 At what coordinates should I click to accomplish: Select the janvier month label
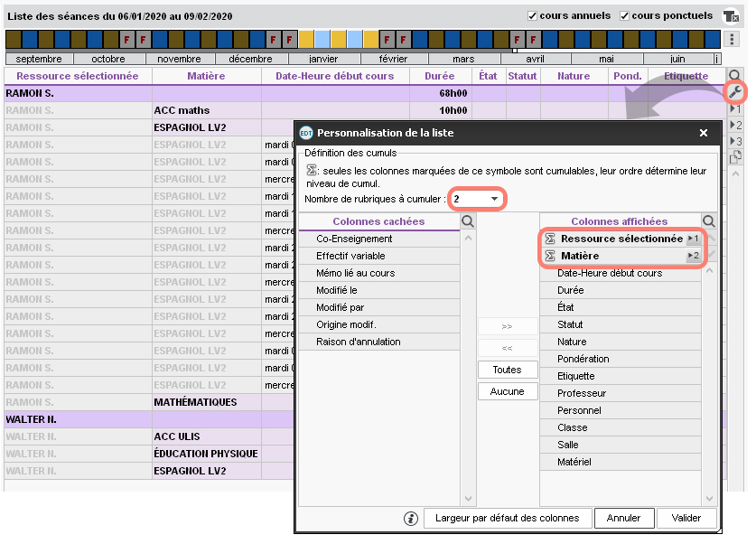tap(323, 59)
